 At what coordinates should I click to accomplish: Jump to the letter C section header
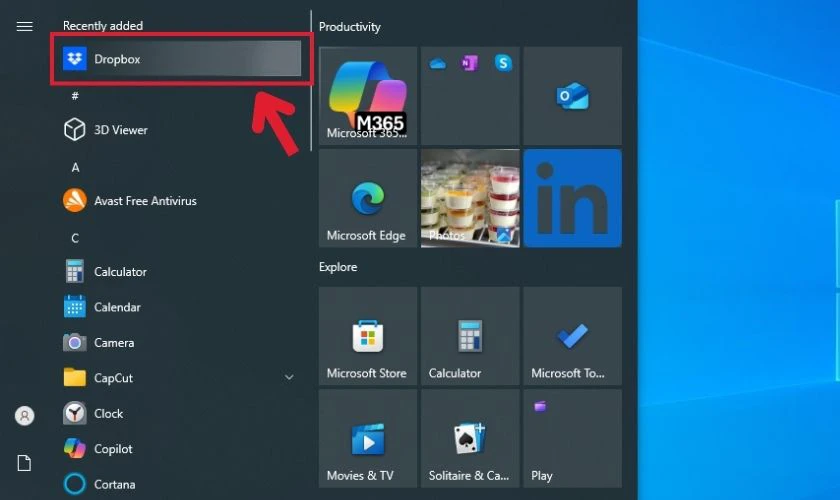point(75,238)
